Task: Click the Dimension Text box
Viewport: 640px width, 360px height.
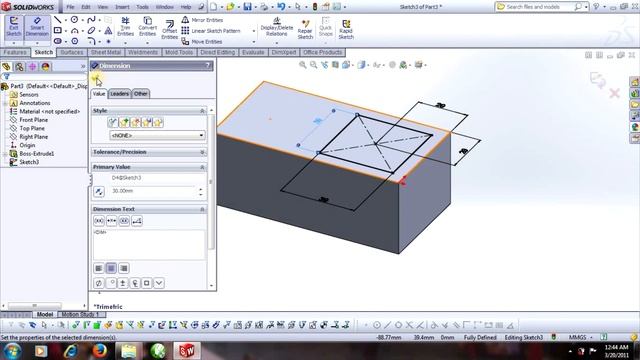Action: click(149, 244)
